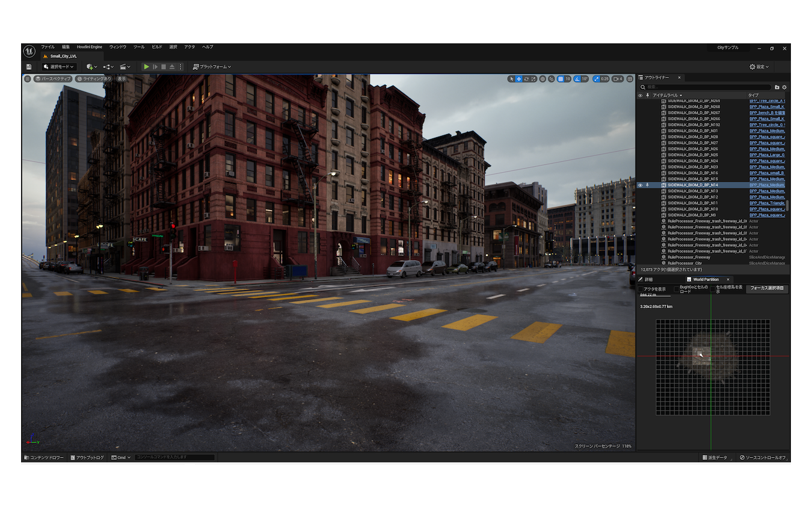Open the blueprints dropdown in the toolbar
The width and height of the screenshot is (812, 508).
point(108,67)
